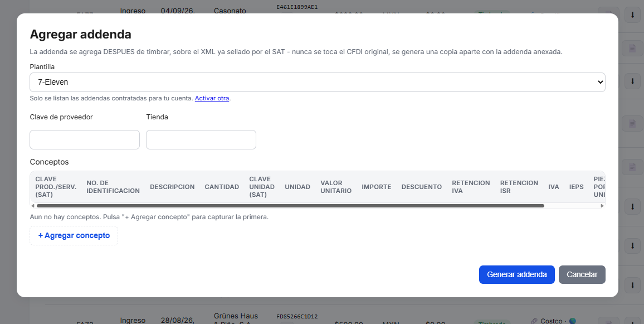Click date '28/08/26' in the background list

pyautogui.click(x=178, y=320)
